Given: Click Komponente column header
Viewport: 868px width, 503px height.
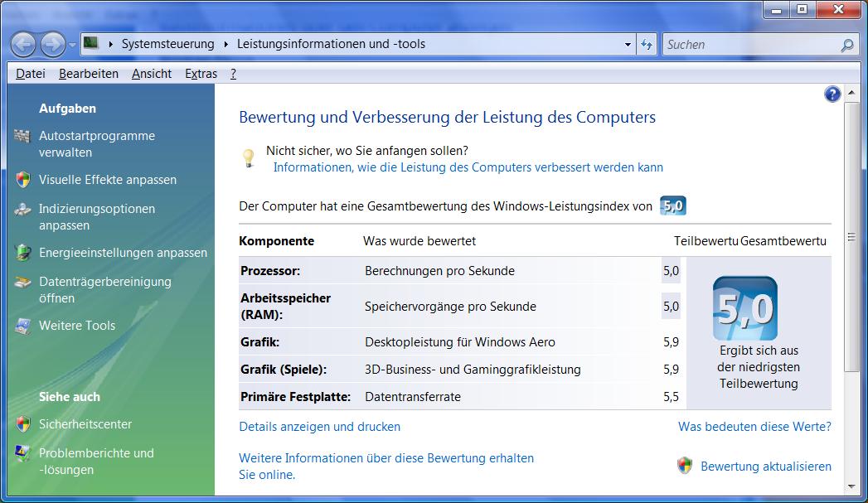Looking at the screenshot, I should pos(276,240).
